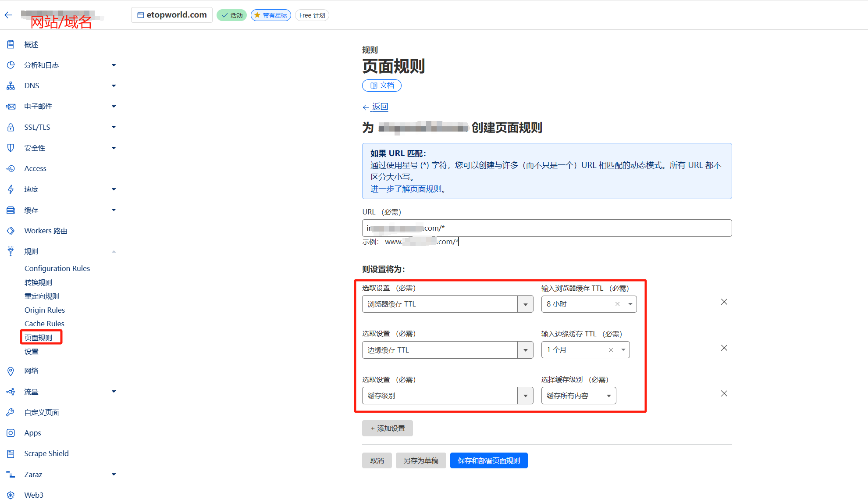Click 保存和部署页面规则 button
Viewport: 868px width, 503px height.
[x=489, y=460]
